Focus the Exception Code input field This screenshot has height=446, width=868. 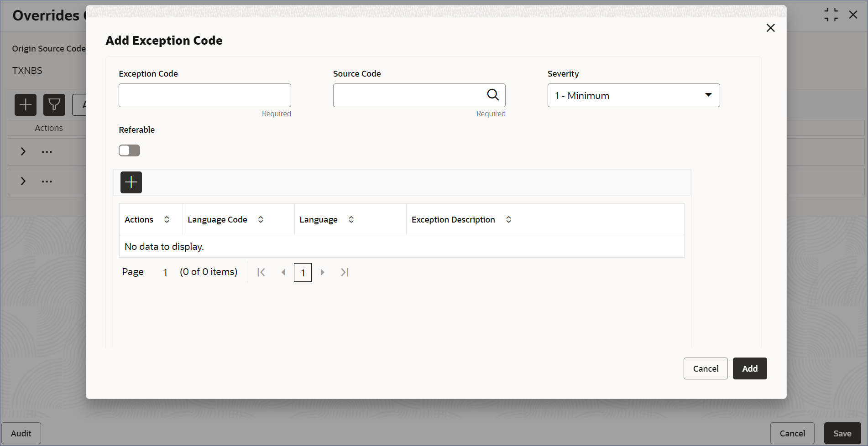click(205, 95)
